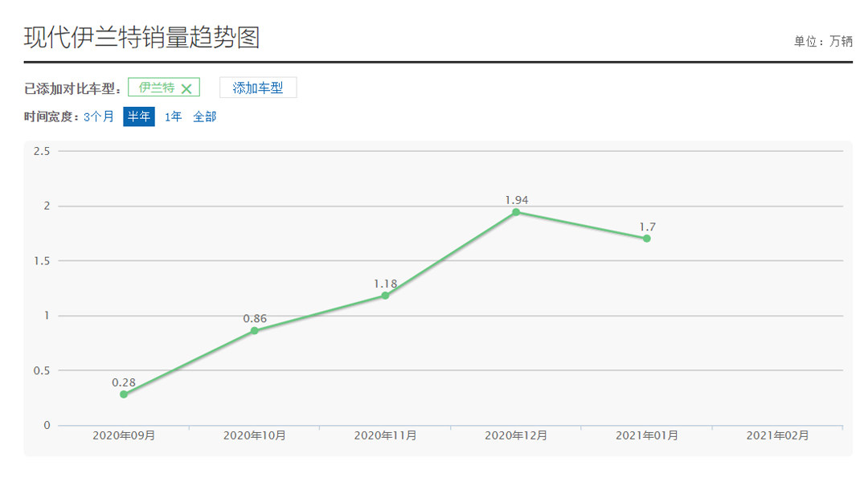Select the 伊兰特 comparison model tag

157,88
